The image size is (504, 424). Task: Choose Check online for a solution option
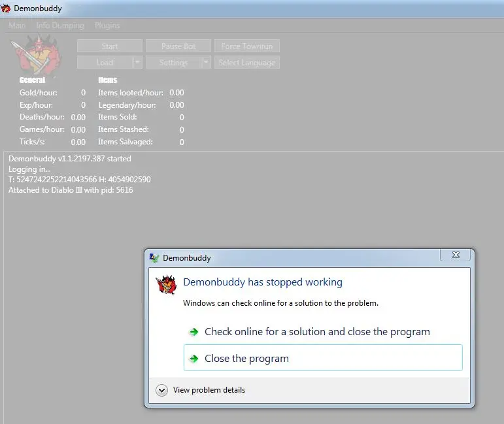point(323,332)
